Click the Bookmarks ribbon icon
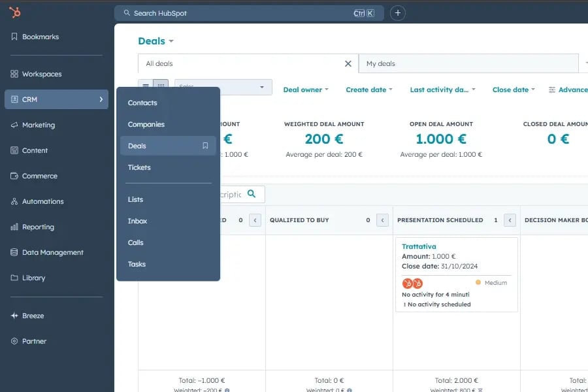Screen dimensions: 588x392 click(x=14, y=37)
